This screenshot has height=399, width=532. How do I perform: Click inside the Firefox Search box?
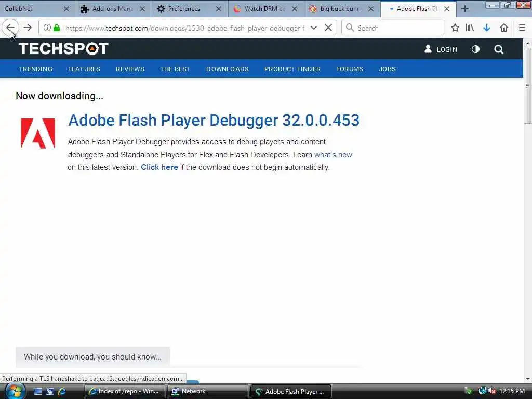click(x=393, y=28)
